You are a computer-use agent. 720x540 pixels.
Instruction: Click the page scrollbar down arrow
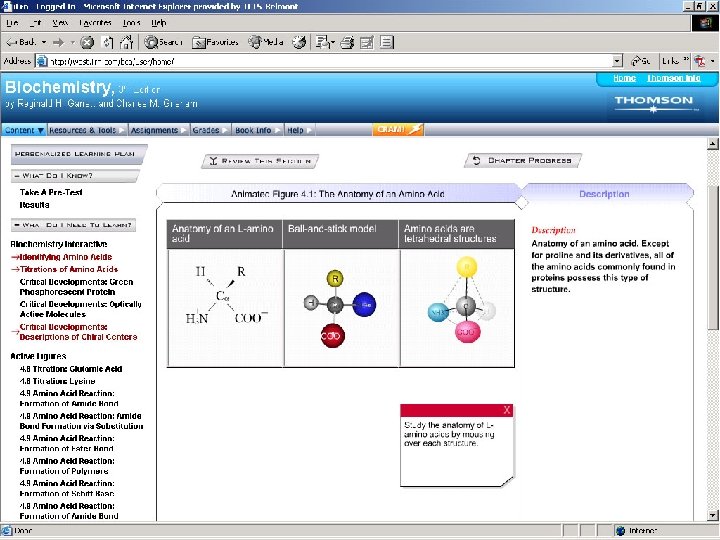point(713,516)
